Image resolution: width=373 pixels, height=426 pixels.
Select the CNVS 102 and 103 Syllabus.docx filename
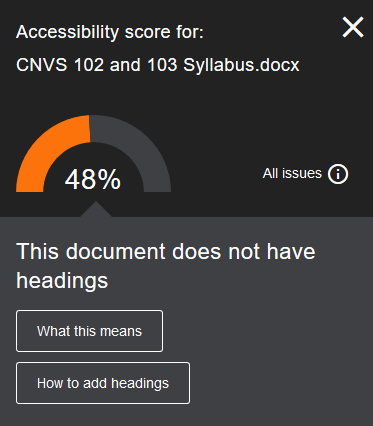158,65
